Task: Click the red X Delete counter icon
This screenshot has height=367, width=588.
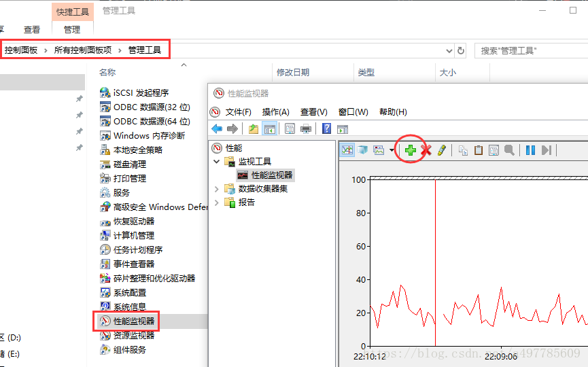Action: 426,150
